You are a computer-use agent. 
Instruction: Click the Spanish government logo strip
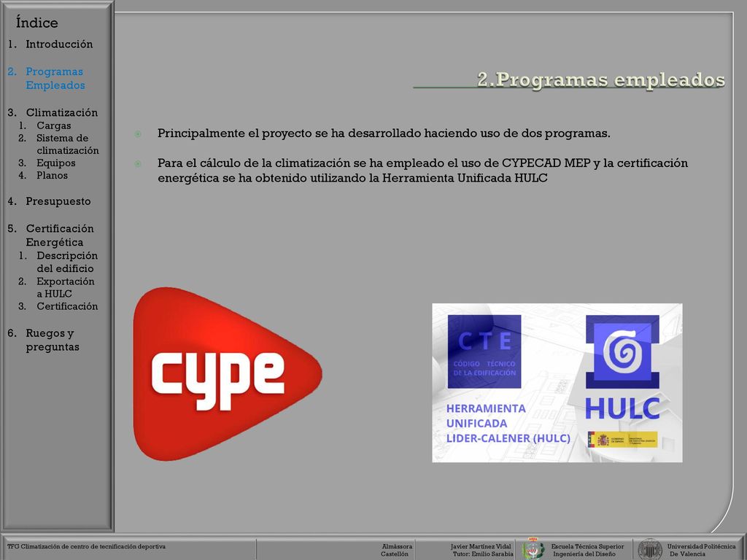click(622, 440)
